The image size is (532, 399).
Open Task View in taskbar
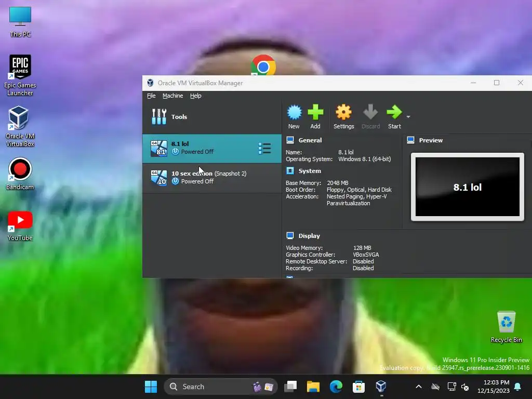(x=290, y=387)
